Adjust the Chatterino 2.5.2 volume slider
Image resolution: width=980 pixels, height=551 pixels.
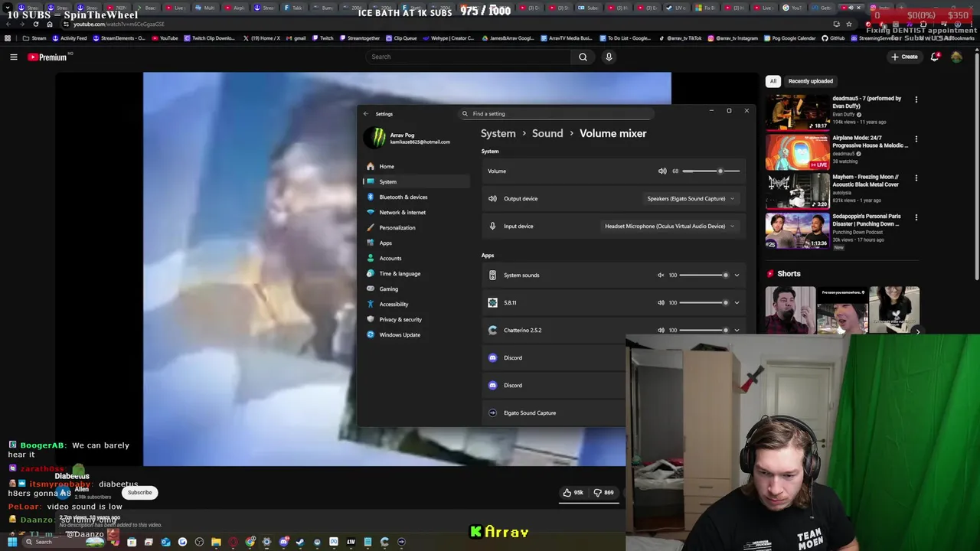(x=704, y=331)
